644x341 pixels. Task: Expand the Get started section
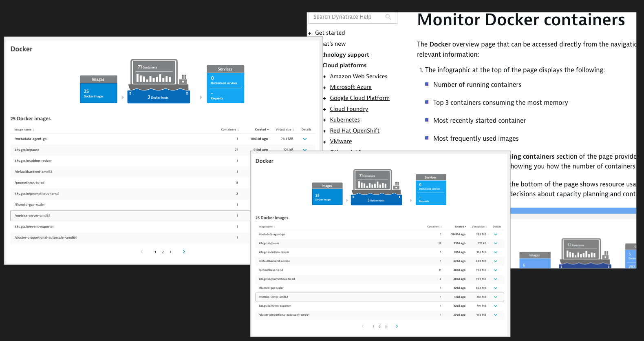tap(310, 33)
